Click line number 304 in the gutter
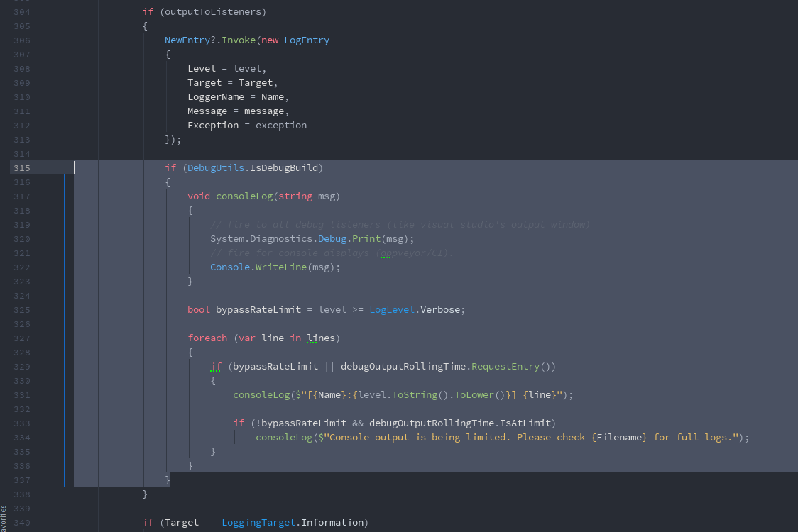Viewport: 798px width, 532px height. 22,11
